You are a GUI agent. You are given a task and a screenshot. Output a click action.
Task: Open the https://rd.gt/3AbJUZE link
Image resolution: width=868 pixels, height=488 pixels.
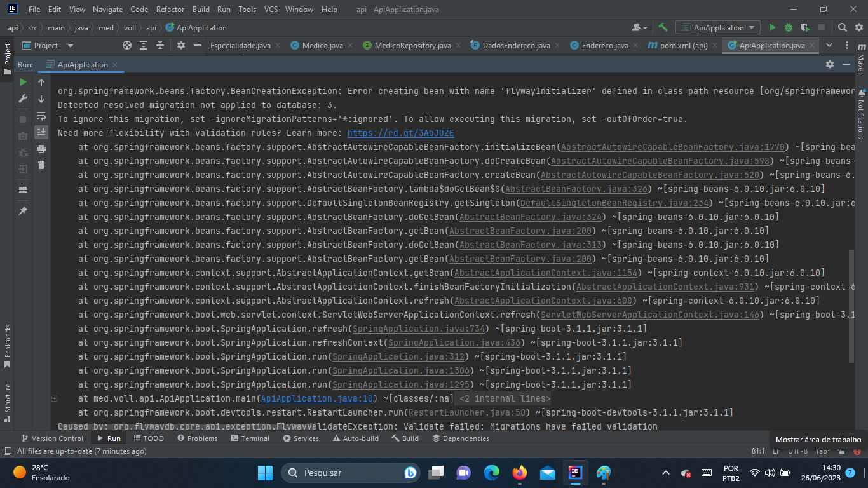click(400, 133)
